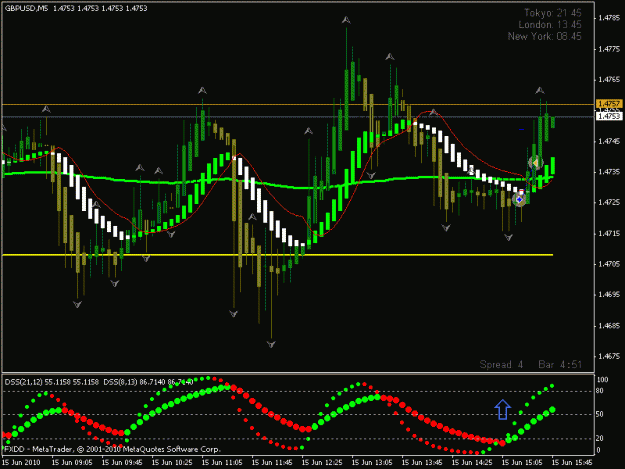The height and width of the screenshot is (469, 625).
Task: Click the 15 Jun 13:05 time label
Action: 372,462
